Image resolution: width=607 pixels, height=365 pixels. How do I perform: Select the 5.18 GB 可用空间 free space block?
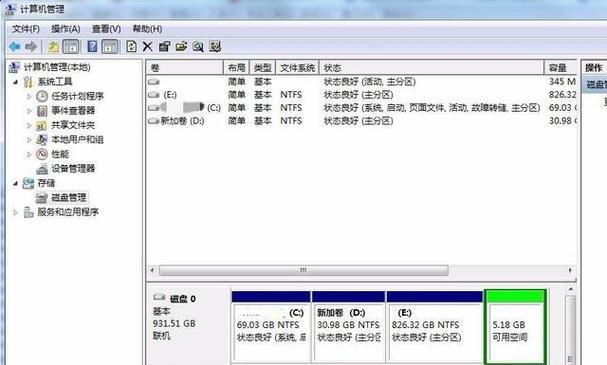[x=515, y=327]
